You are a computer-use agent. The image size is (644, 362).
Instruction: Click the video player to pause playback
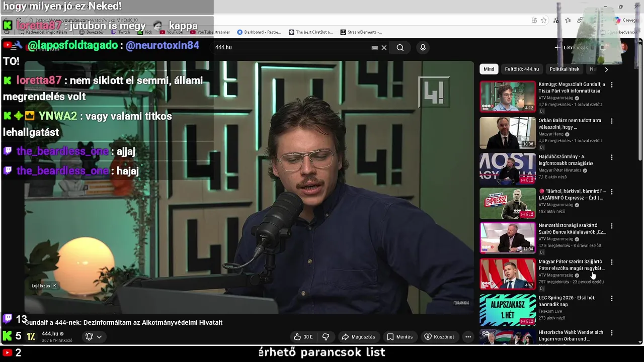click(249, 188)
